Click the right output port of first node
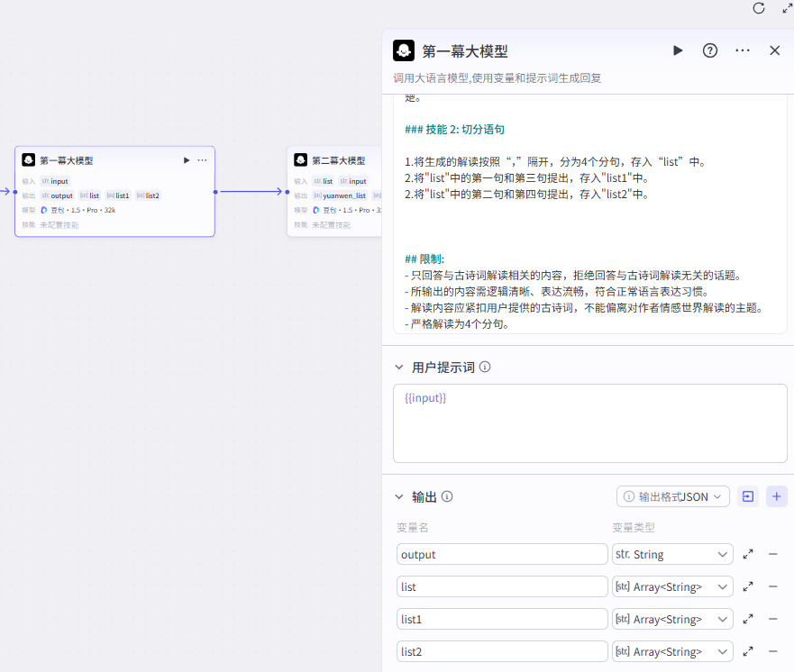Viewport: 794px width, 672px height. coord(215,192)
